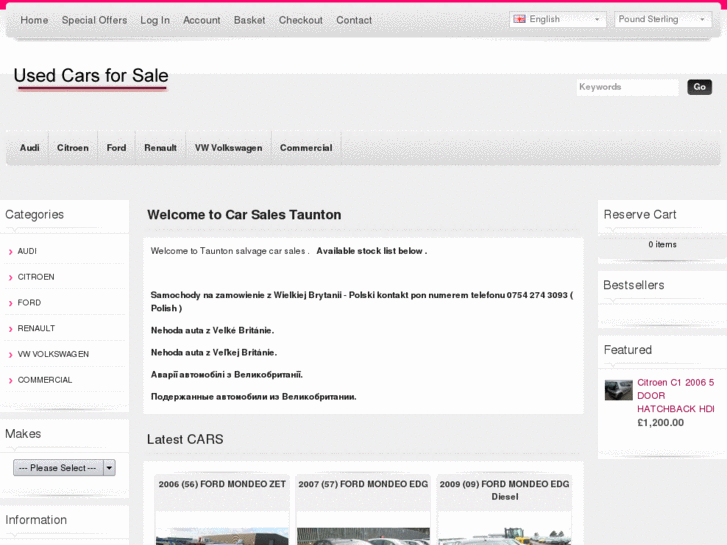Click the UK flag icon in language selector
The height and width of the screenshot is (545, 727).
click(519, 19)
